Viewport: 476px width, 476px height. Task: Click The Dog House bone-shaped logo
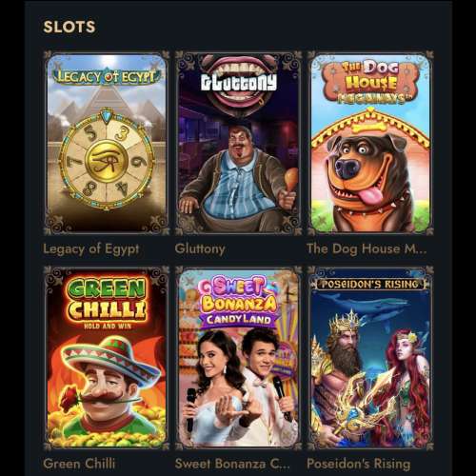(370, 82)
